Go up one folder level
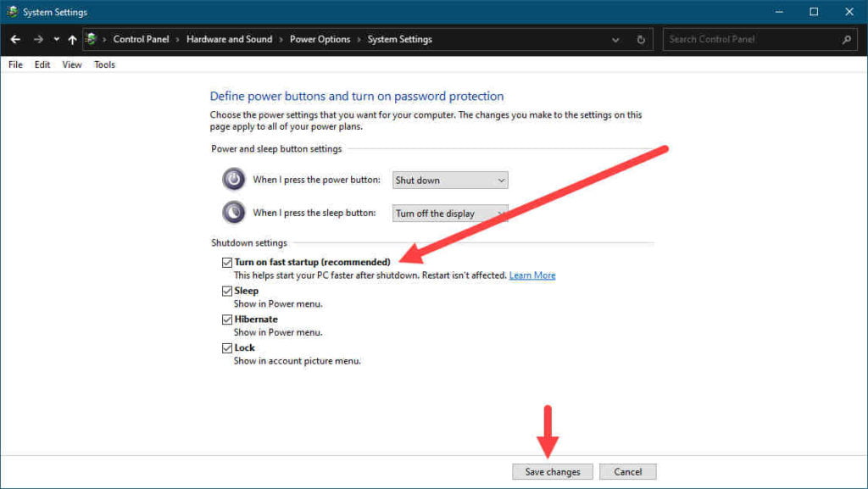Screen dimensions: 868x489 [x=72, y=39]
